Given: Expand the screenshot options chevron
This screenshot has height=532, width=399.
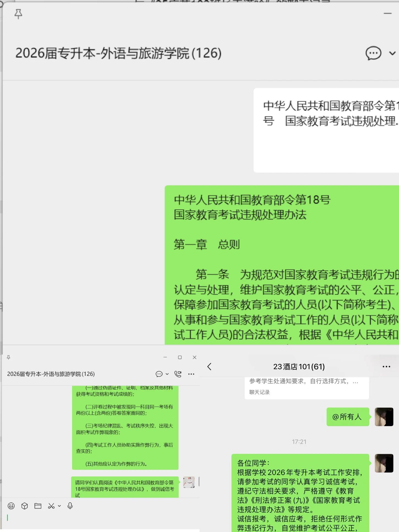Looking at the screenshot, I should (59, 506).
